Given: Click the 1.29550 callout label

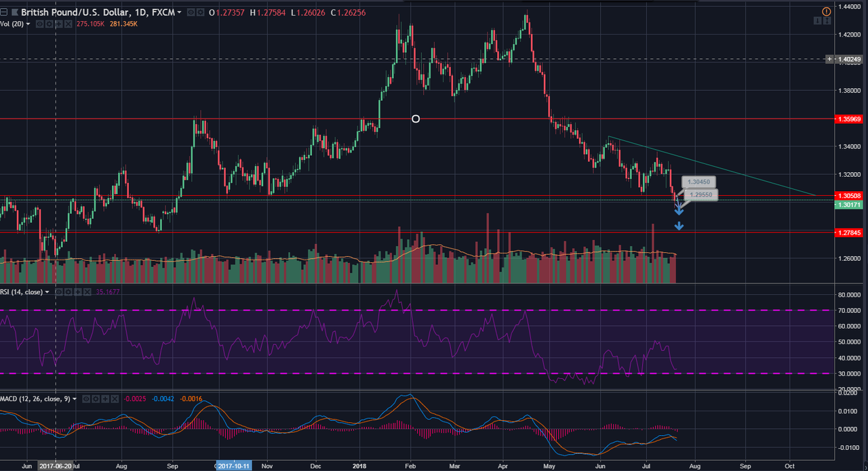Looking at the screenshot, I should click(700, 194).
